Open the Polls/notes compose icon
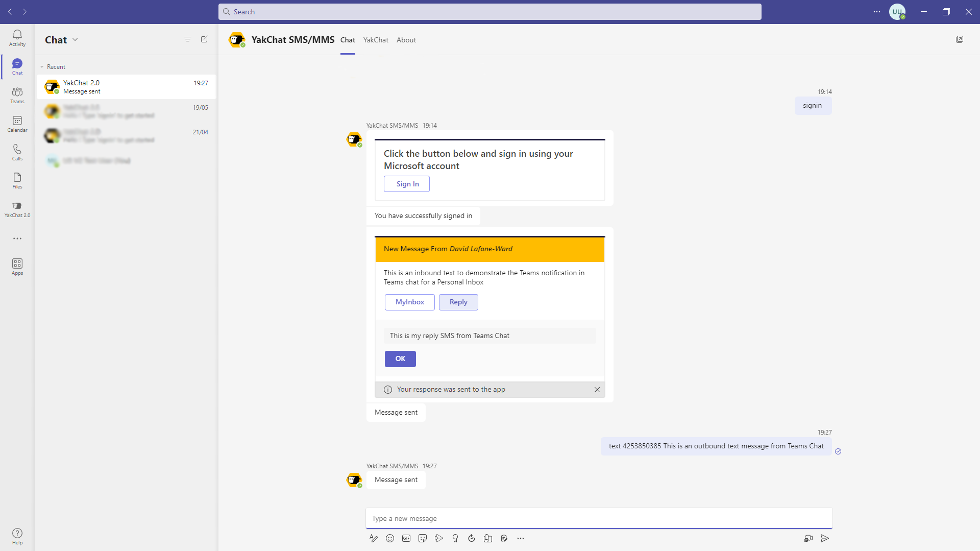 pos(504,538)
